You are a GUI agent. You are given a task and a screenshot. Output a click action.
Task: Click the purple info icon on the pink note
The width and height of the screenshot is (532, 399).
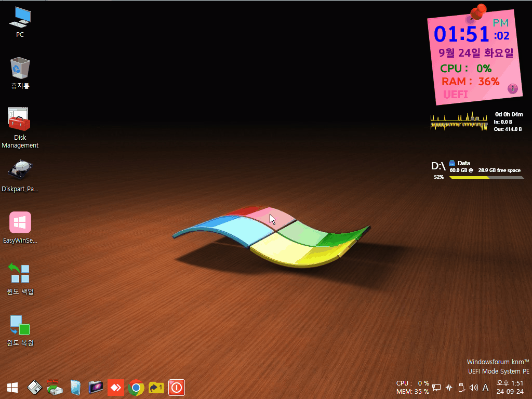(513, 89)
